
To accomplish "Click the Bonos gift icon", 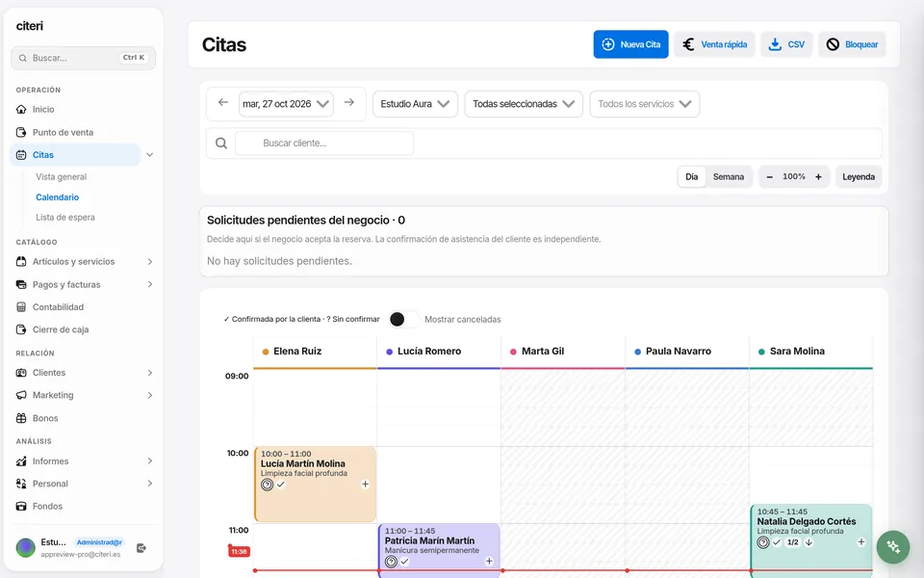I will 21,418.
